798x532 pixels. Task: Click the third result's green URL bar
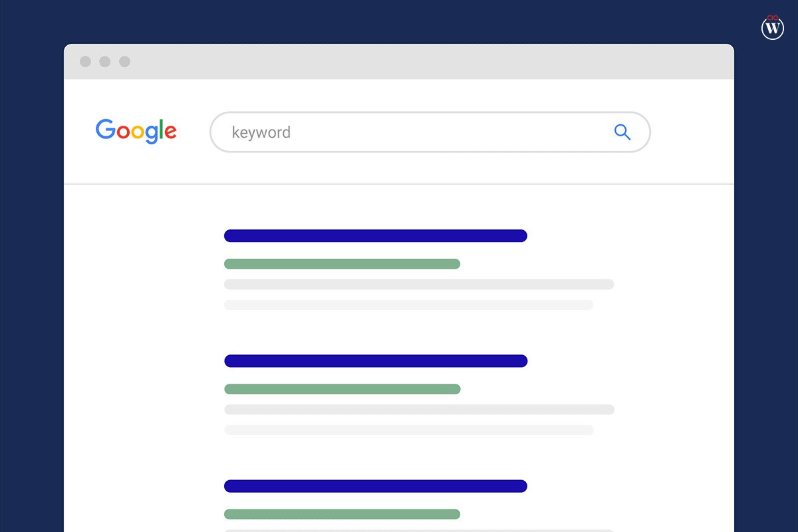click(342, 514)
